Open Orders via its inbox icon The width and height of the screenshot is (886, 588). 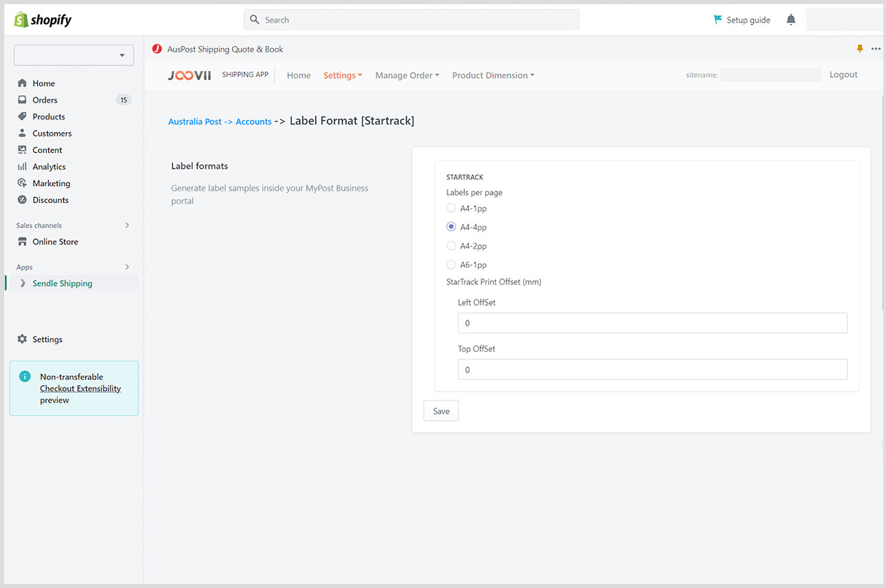tap(22, 100)
